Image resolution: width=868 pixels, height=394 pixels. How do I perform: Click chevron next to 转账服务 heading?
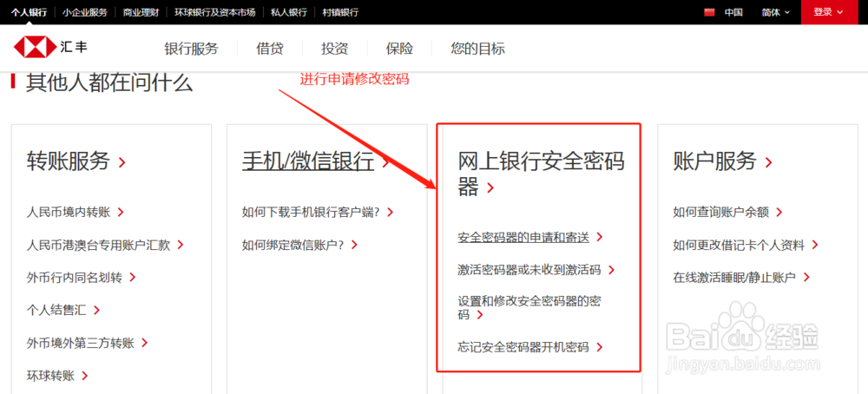coord(122,162)
